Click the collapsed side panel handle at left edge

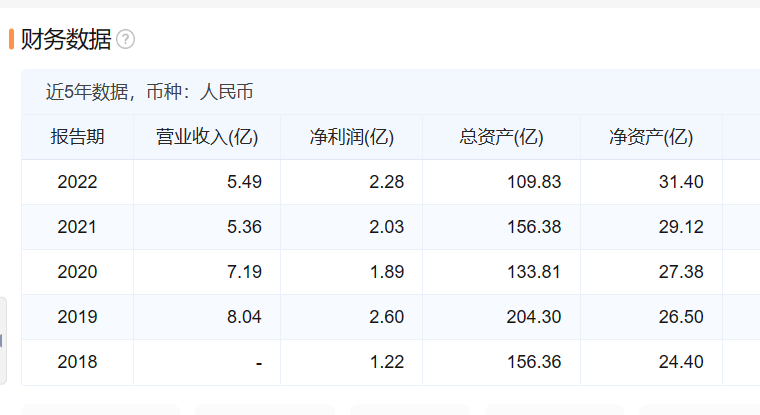point(3,340)
